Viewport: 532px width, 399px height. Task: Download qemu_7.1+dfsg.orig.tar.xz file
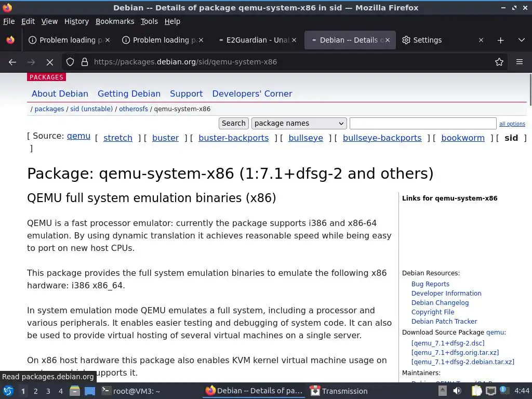pos(455,353)
